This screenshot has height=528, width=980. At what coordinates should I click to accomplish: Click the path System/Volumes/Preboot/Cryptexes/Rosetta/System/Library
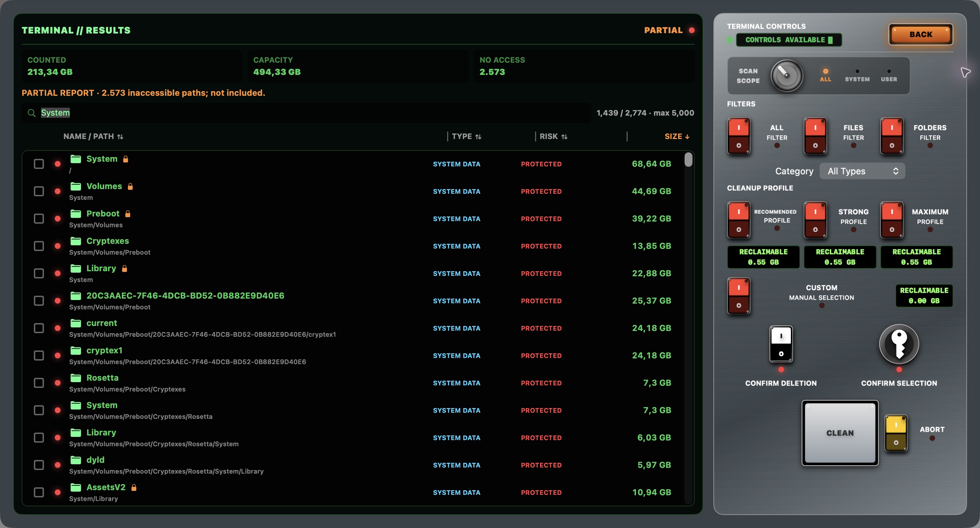(x=166, y=471)
